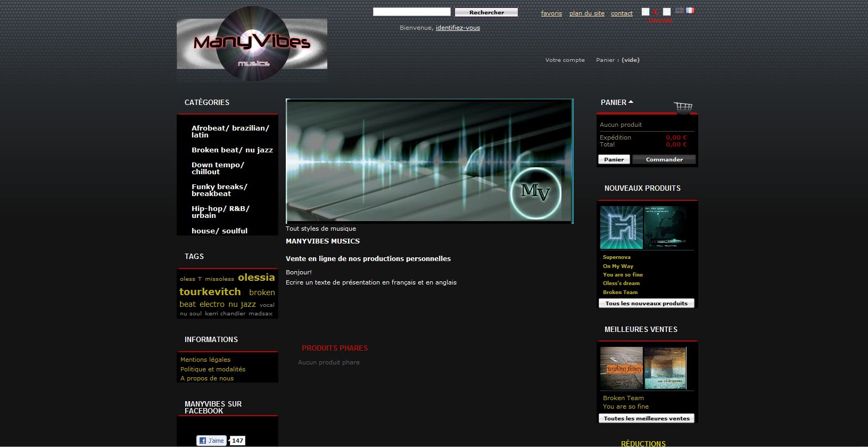The height and width of the screenshot is (447, 868).
Task: Collapse the Panier block arrow
Action: 631,102
